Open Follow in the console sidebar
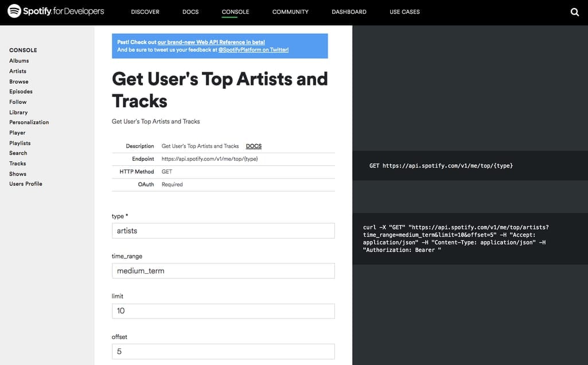The height and width of the screenshot is (365, 588). click(x=18, y=102)
